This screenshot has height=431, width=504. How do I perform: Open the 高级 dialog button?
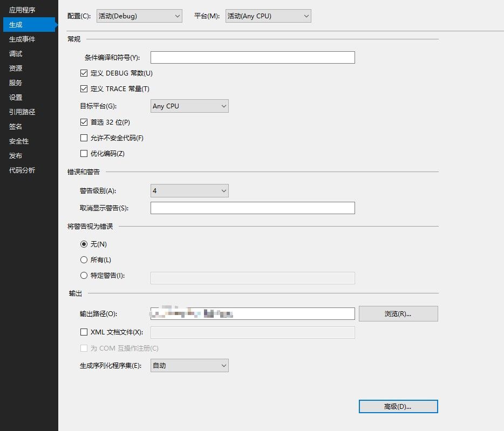[398, 406]
